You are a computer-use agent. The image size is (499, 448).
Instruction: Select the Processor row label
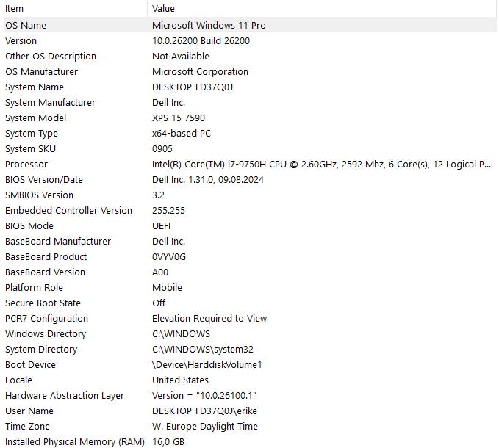[x=26, y=164]
